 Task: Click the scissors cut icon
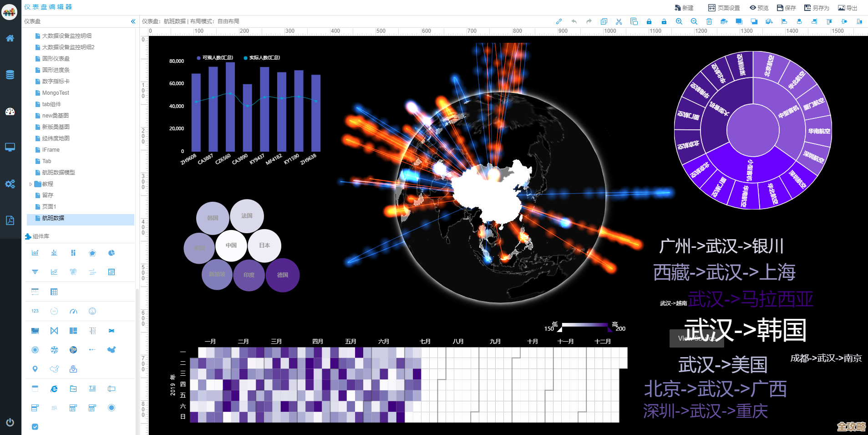[619, 21]
